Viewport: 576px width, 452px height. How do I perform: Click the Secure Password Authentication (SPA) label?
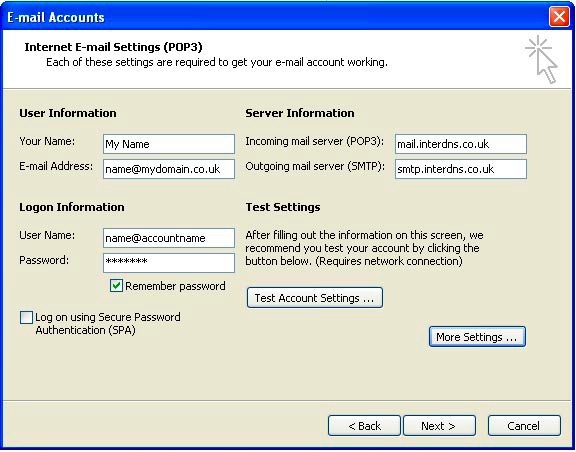pyautogui.click(x=108, y=324)
